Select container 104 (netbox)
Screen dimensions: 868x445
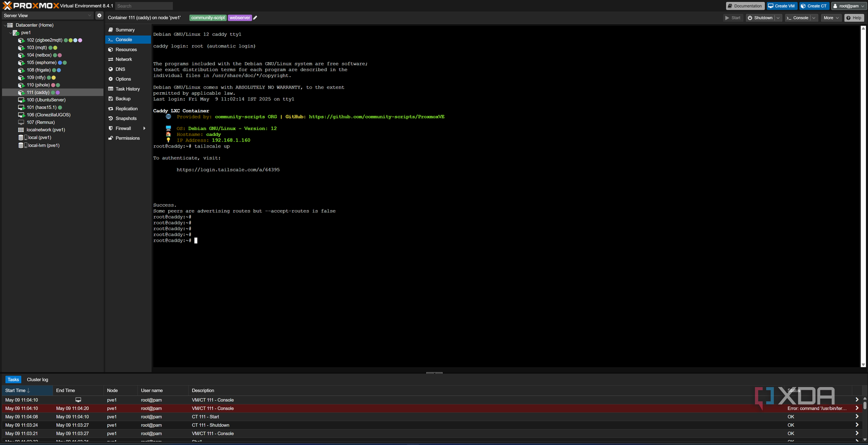pyautogui.click(x=39, y=55)
